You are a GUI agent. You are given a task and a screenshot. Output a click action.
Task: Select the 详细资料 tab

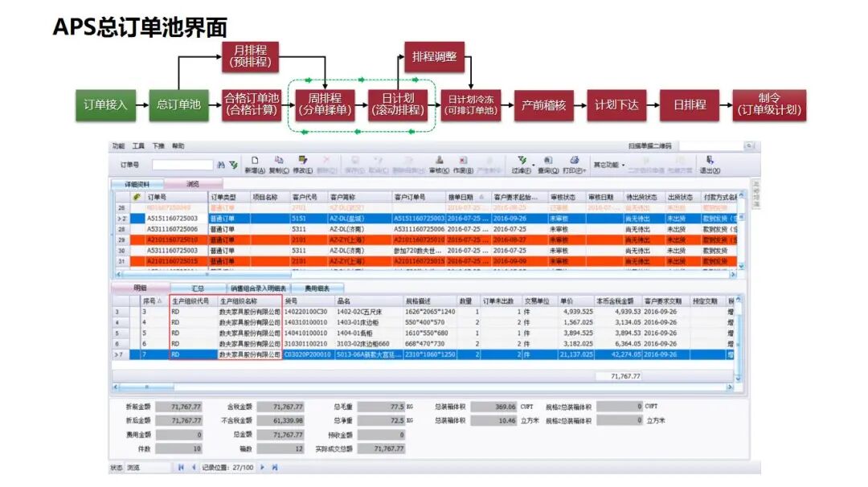pyautogui.click(x=137, y=184)
